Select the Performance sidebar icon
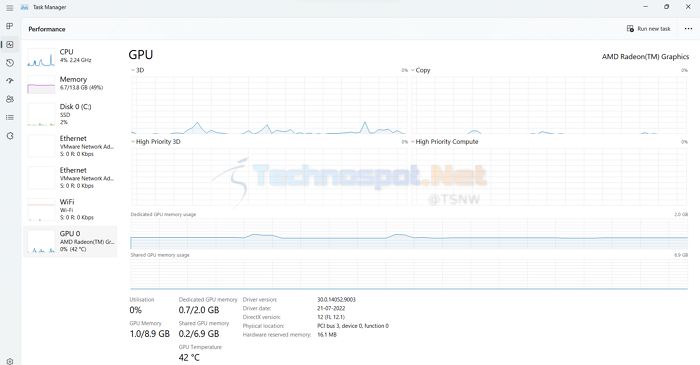The height and width of the screenshot is (365, 700). point(10,45)
